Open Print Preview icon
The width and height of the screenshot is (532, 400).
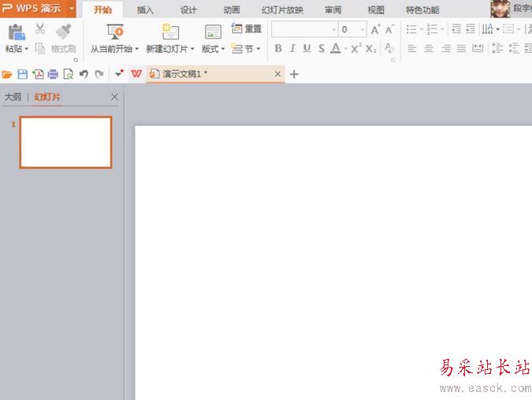point(69,74)
